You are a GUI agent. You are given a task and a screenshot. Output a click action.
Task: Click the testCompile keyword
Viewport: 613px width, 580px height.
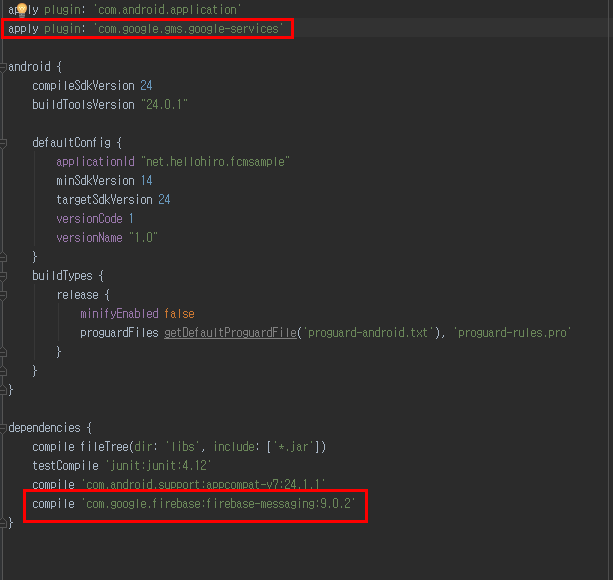click(x=65, y=465)
